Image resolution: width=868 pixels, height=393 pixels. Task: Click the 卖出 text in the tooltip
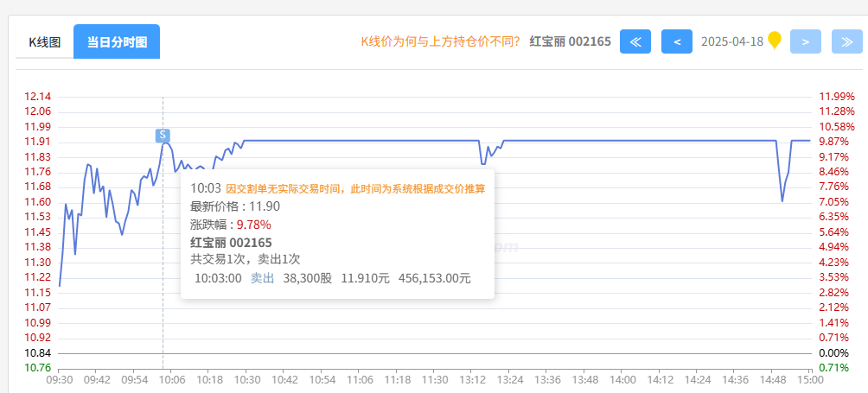click(x=262, y=278)
